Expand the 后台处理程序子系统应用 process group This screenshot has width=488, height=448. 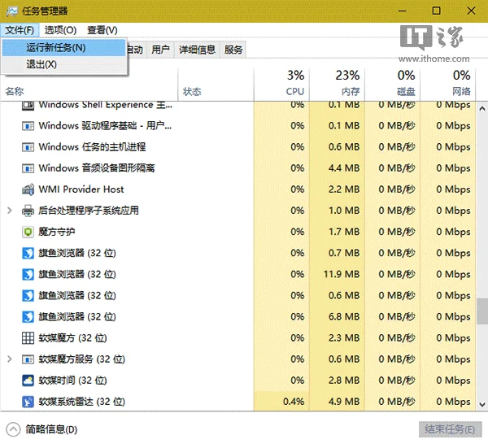coord(10,211)
